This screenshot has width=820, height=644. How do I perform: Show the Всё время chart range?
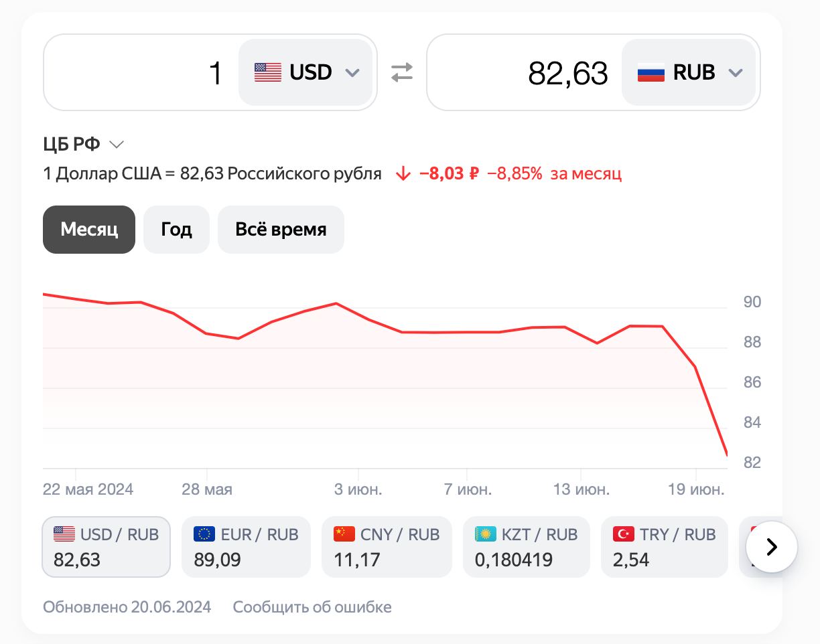point(281,230)
